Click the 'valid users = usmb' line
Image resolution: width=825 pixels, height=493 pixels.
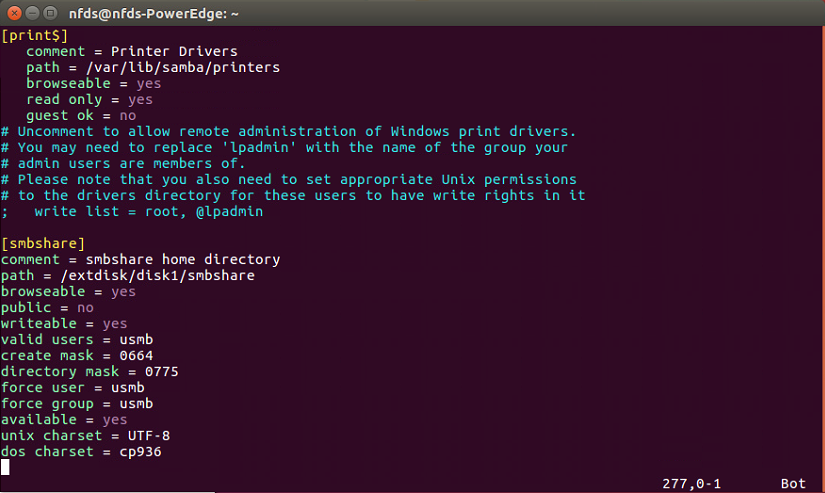(77, 339)
